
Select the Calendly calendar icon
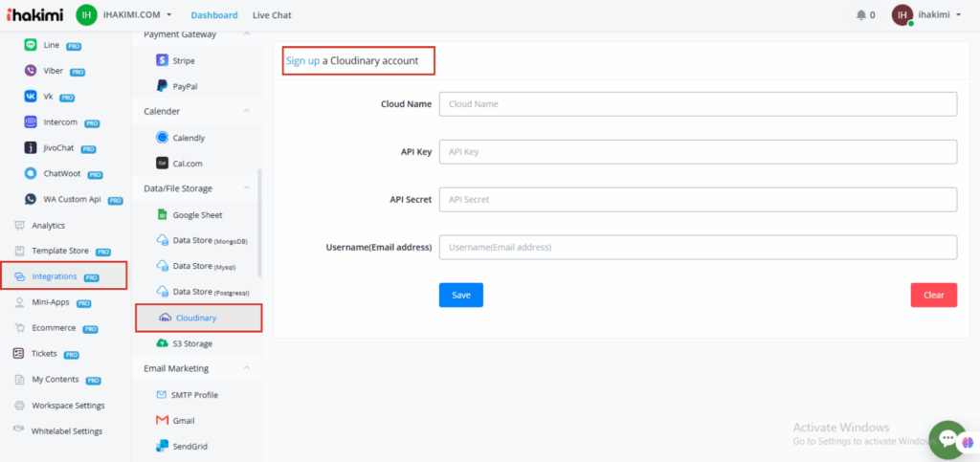click(x=162, y=138)
